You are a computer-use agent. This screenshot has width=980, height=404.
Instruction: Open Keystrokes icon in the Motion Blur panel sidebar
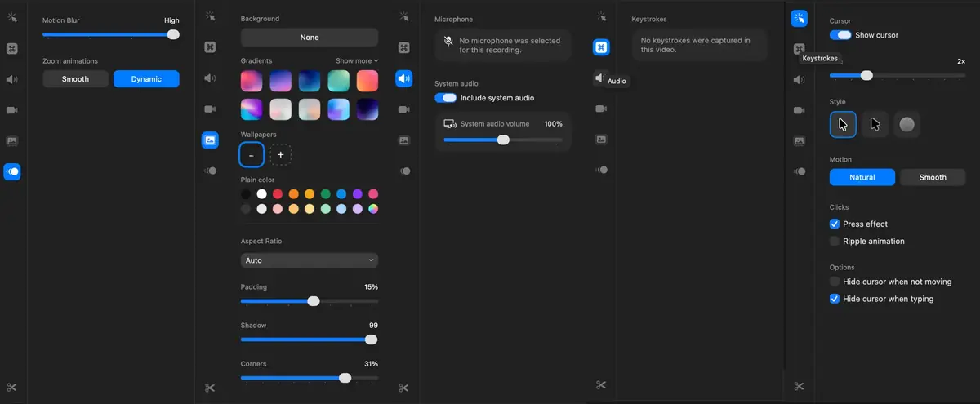tap(12, 48)
